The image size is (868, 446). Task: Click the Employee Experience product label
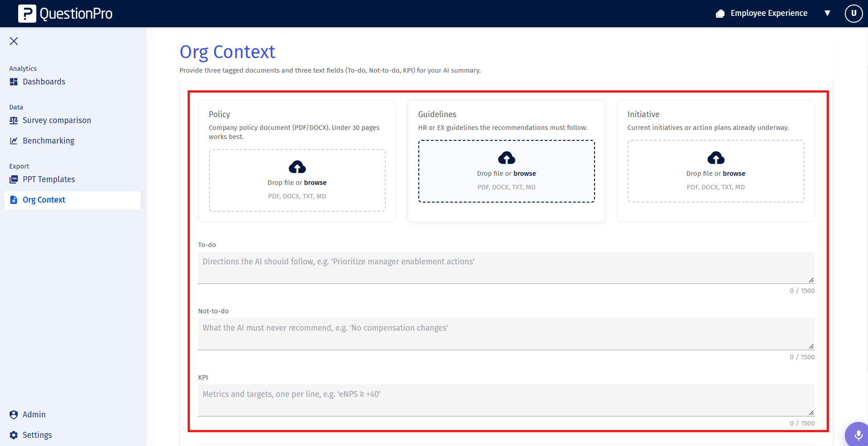coord(769,13)
